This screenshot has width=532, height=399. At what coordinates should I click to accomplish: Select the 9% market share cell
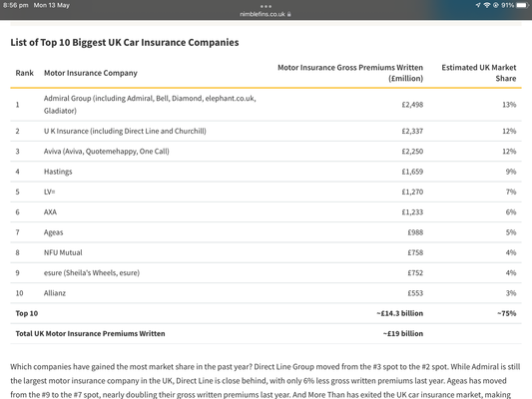pyautogui.click(x=511, y=172)
